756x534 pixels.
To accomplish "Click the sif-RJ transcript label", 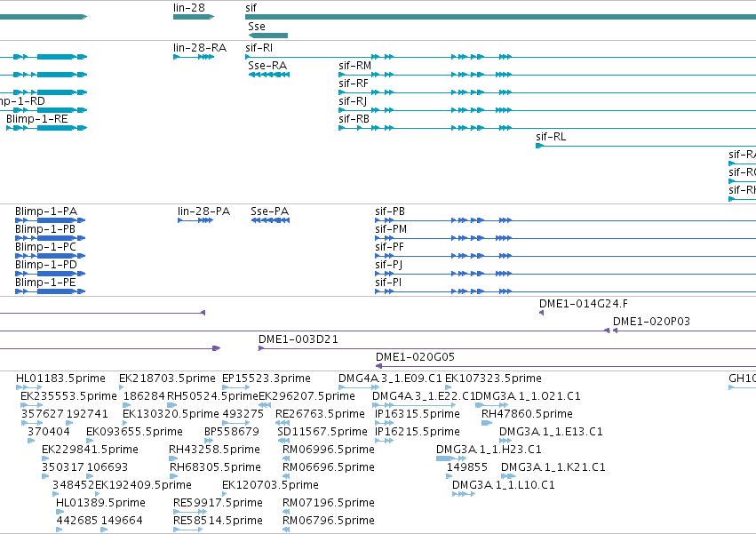I will tap(353, 101).
